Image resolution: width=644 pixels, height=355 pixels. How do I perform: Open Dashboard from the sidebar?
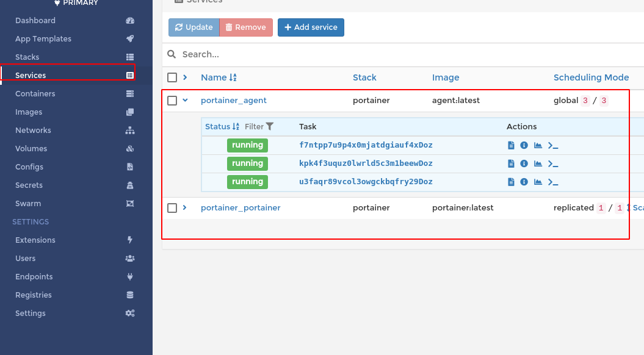[x=35, y=21]
